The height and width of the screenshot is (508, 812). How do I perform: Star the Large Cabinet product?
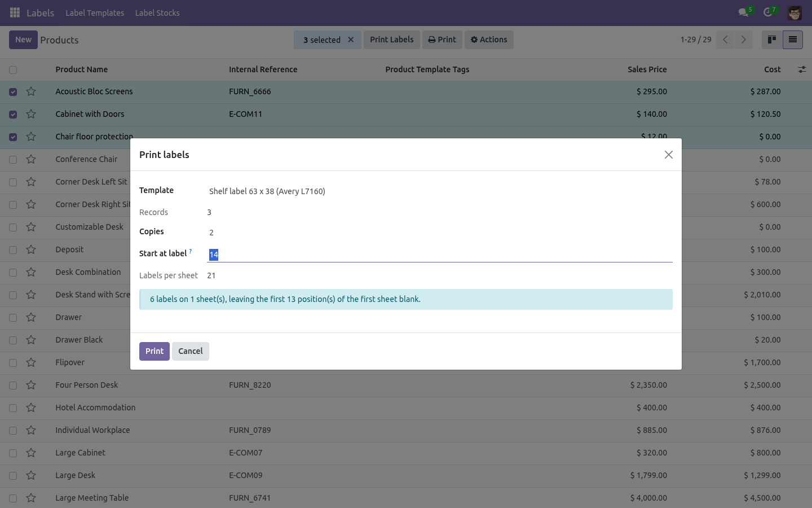click(31, 453)
